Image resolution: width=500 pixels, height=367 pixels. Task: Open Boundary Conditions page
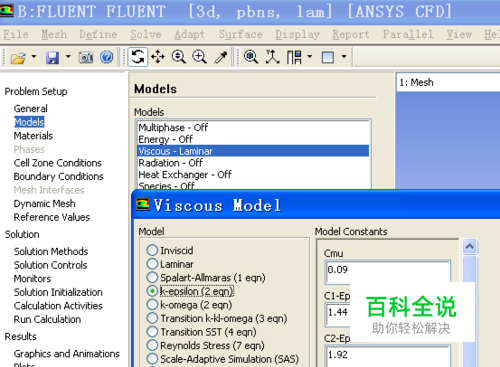[59, 177]
